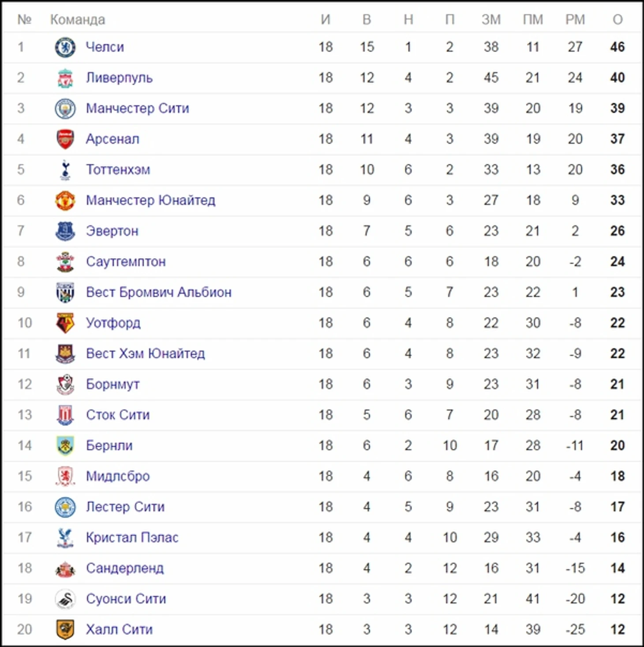
Task: Click the Liverpool club crest icon
Action: click(65, 78)
